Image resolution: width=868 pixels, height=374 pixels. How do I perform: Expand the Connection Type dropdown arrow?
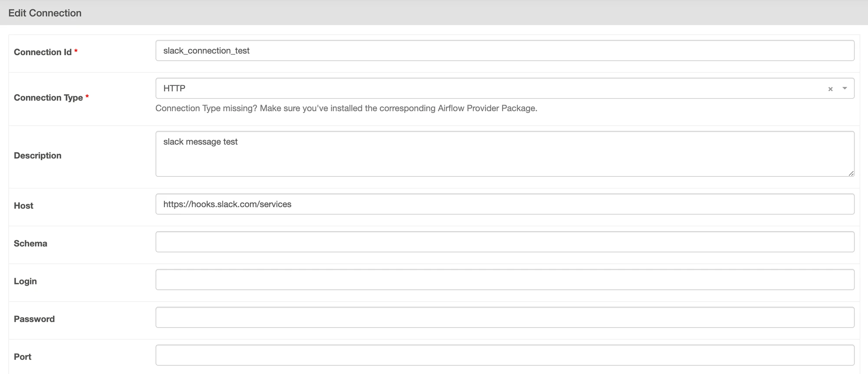tap(845, 89)
